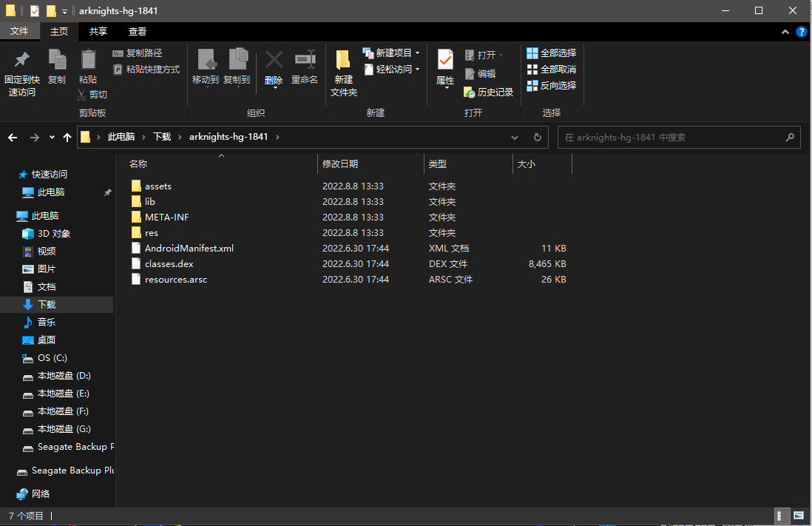
Task: Open the 查看 ribbon tab
Action: tap(138, 32)
